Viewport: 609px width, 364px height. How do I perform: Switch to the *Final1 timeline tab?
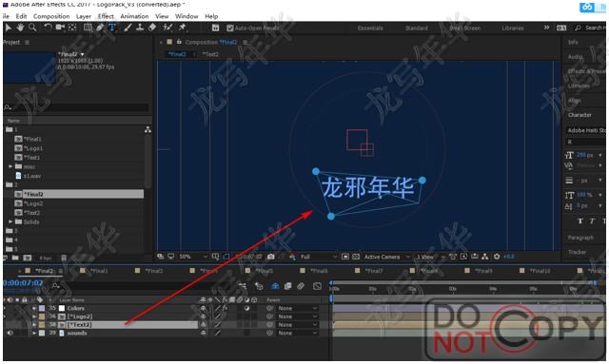click(99, 271)
